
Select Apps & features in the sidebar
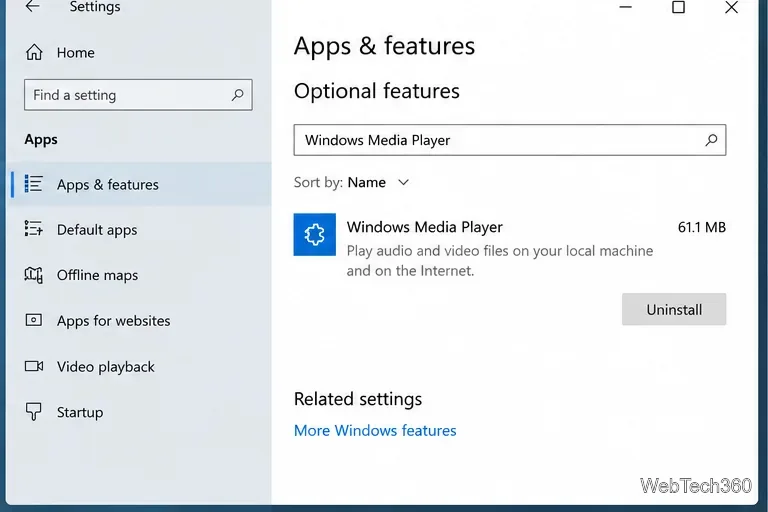click(x=139, y=184)
